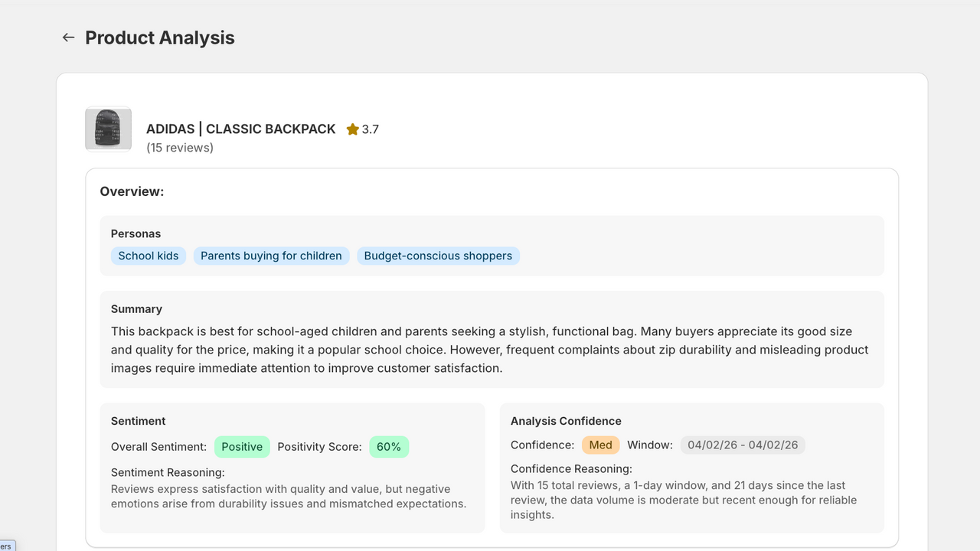Click the Confidence Reasoning text
The width and height of the screenshot is (980, 551).
[684, 500]
